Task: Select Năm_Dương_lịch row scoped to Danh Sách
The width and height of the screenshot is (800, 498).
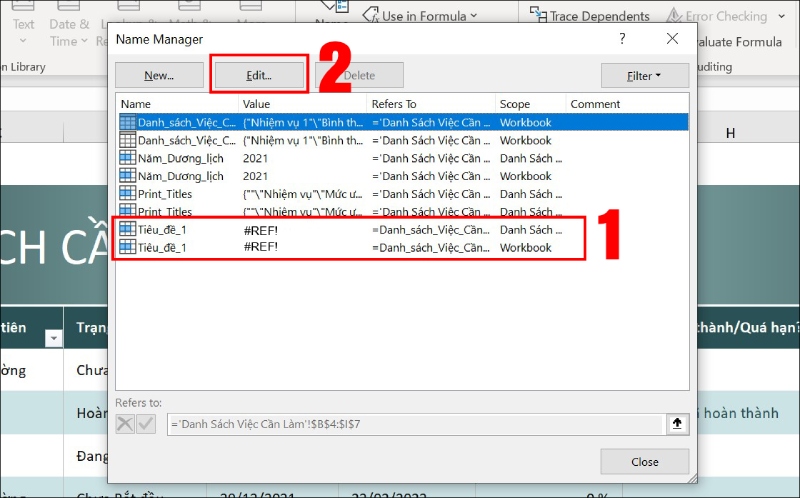Action: [403, 158]
